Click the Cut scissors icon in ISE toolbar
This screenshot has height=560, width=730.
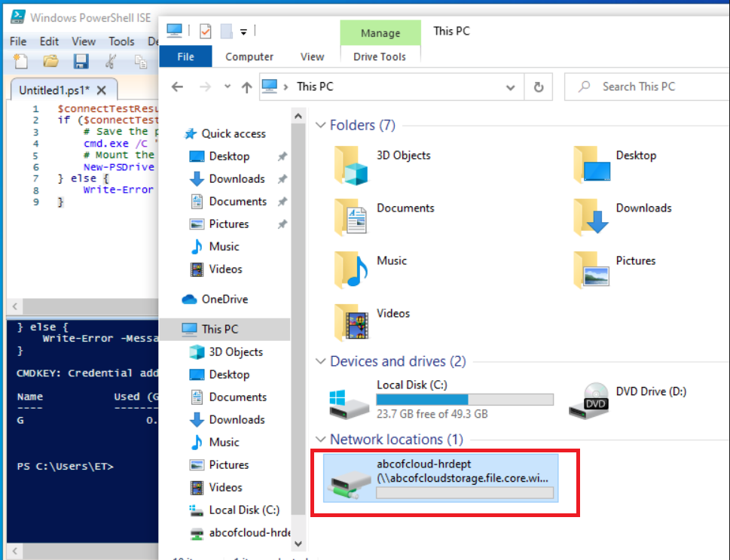coord(111,62)
